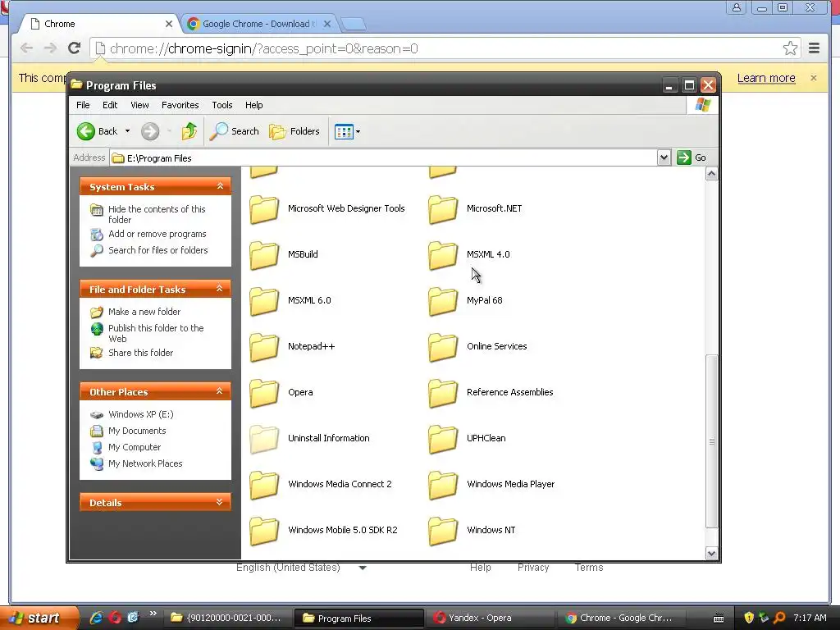Open the Tools menu
Screen dimensions: 840x630
click(x=221, y=105)
